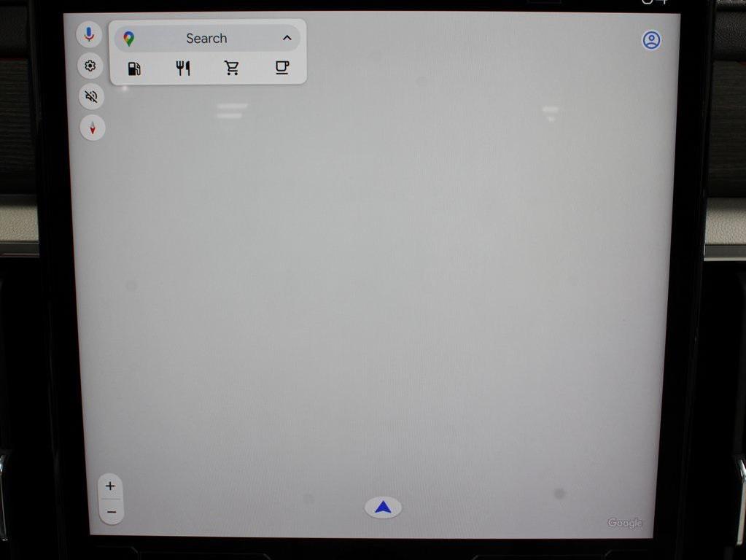Viewport: 746px width, 560px height.
Task: Unmute navigation voice guidance
Action: point(91,96)
